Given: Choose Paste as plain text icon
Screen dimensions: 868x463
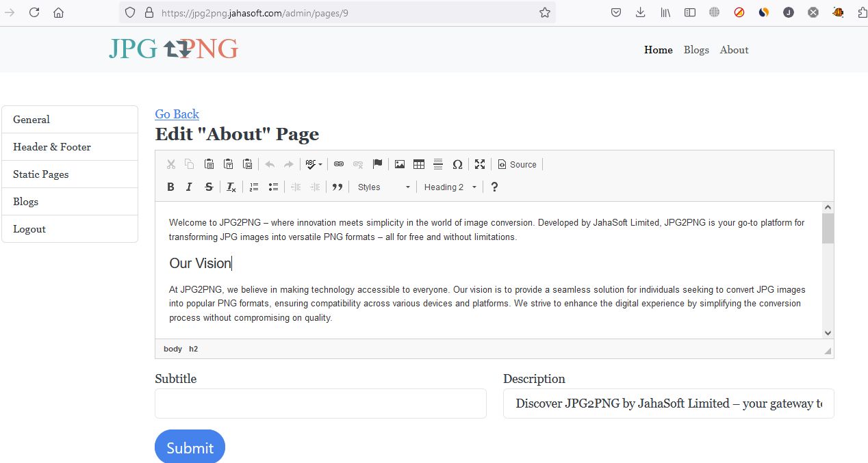Looking at the screenshot, I should pyautogui.click(x=228, y=164).
